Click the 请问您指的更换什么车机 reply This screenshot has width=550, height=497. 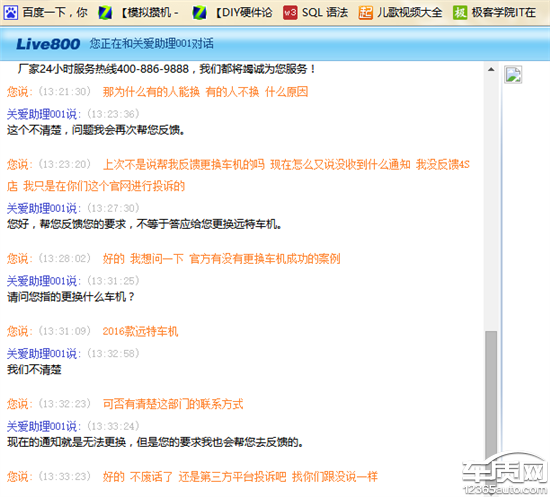click(71, 297)
